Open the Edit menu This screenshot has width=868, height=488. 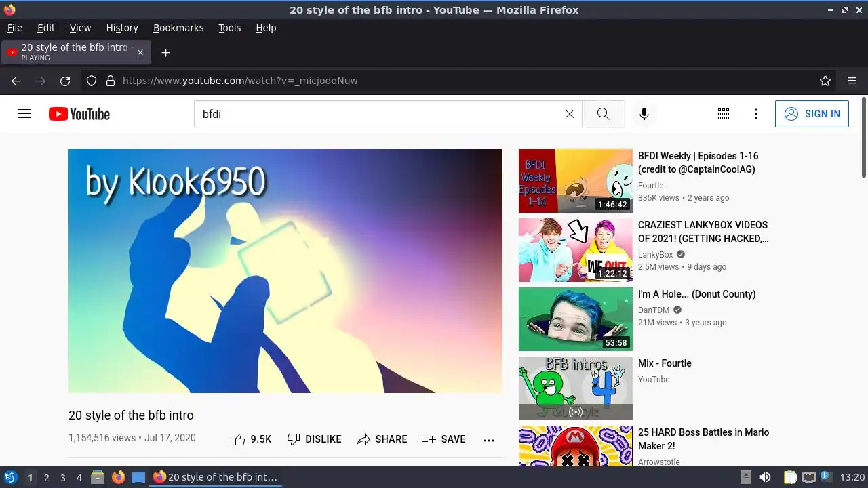pos(46,28)
